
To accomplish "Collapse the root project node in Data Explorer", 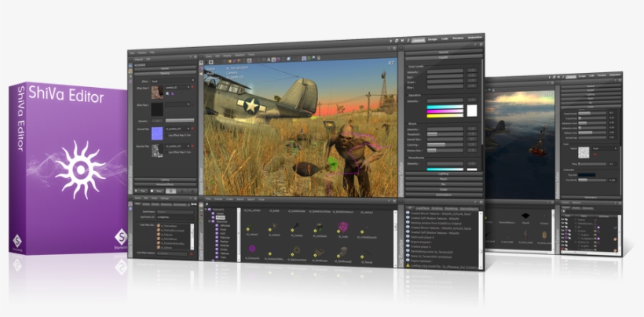I will 207,210.
